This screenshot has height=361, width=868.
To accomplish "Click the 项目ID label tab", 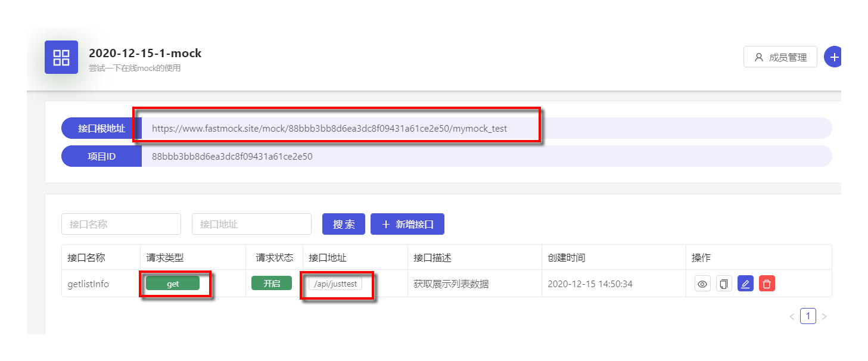I will pyautogui.click(x=101, y=156).
